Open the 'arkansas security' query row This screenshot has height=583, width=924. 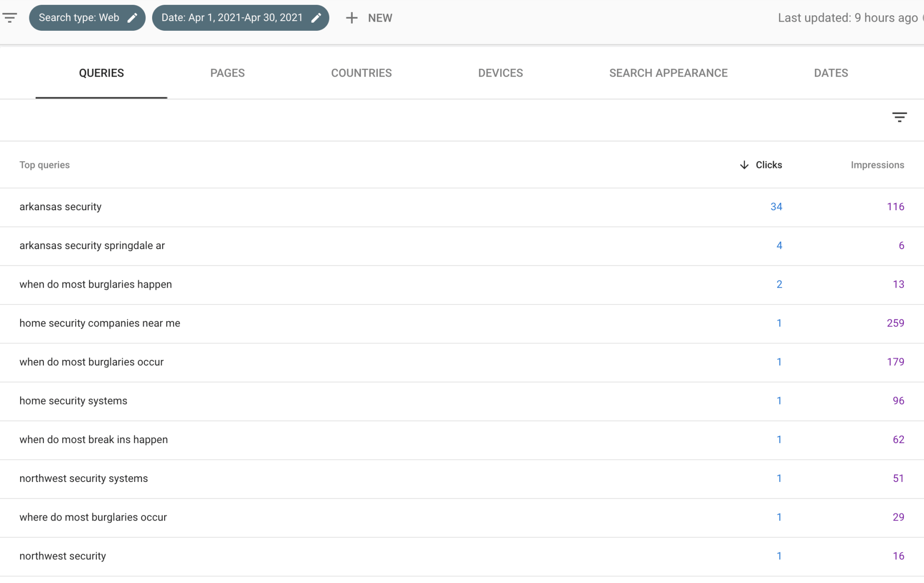click(x=61, y=207)
